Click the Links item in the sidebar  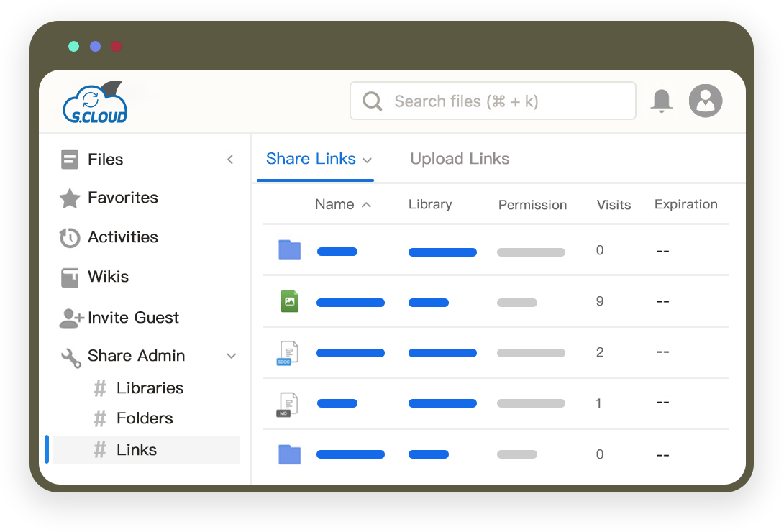pyautogui.click(x=137, y=450)
